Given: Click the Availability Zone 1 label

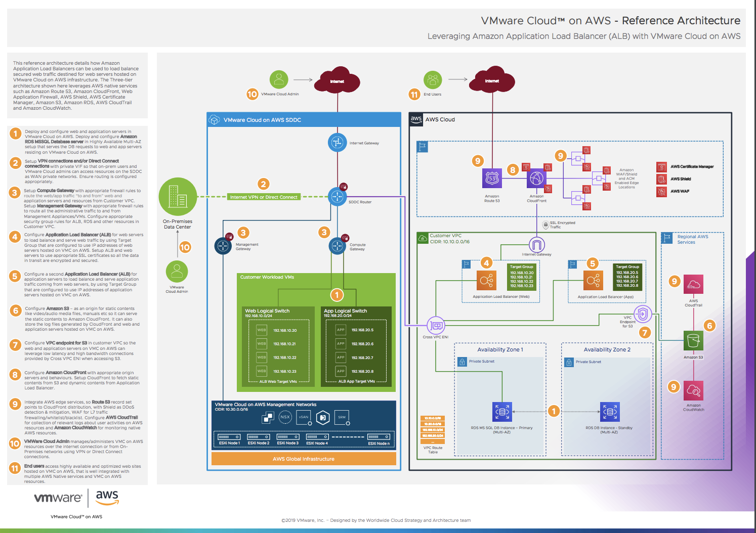Looking at the screenshot, I should (500, 350).
